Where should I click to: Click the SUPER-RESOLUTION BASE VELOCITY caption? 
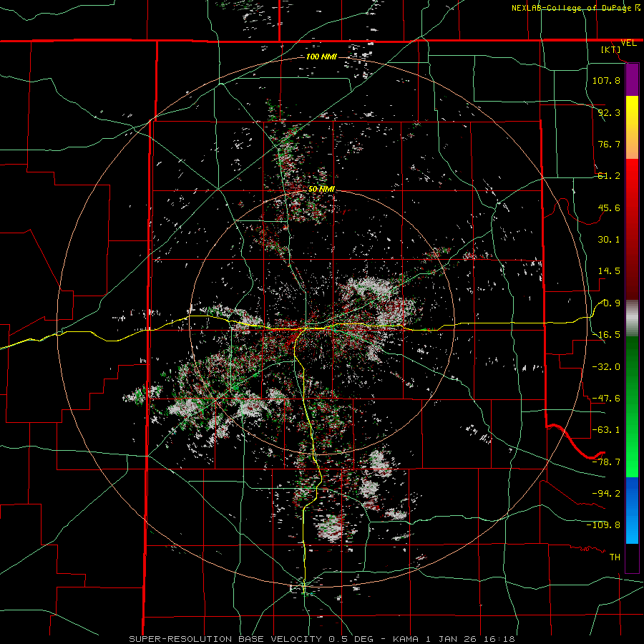coord(225,639)
